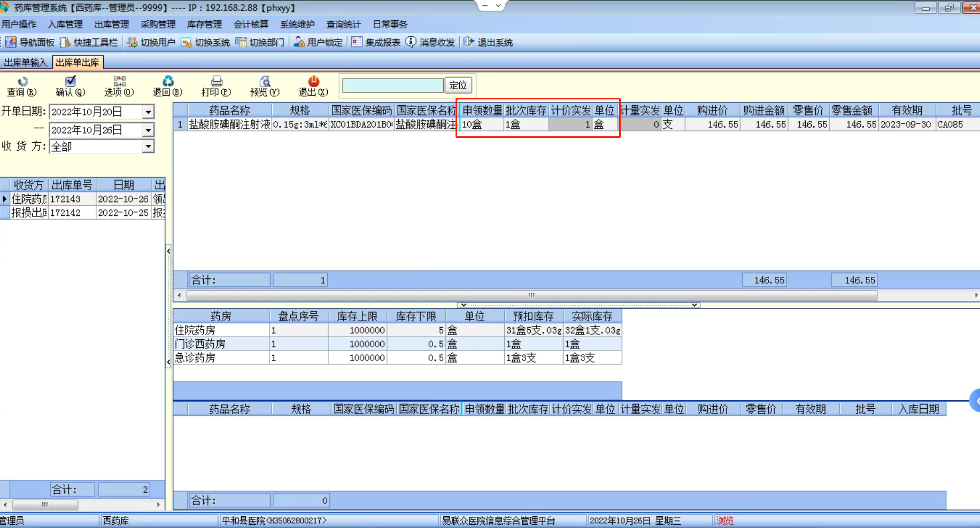Open the 用户操作 menu
The height and width of the screenshot is (528, 980).
pyautogui.click(x=19, y=25)
